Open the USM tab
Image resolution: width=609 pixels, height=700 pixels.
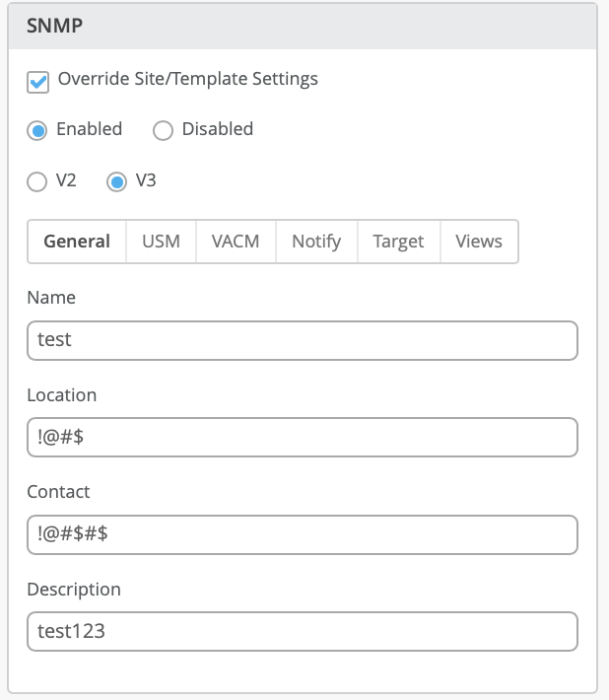pyautogui.click(x=161, y=242)
